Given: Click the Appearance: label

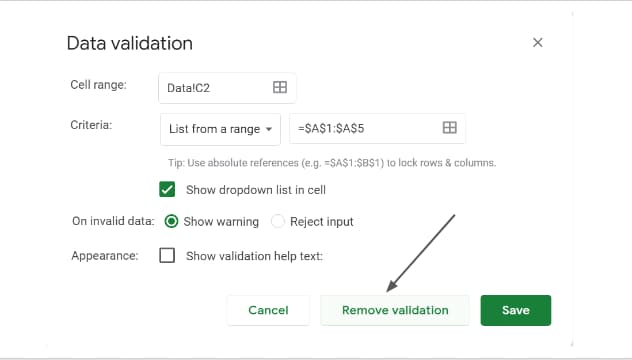Looking at the screenshot, I should point(105,256).
